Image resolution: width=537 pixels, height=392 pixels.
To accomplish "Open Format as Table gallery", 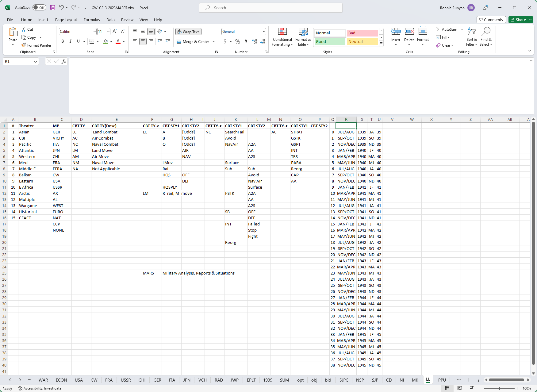I will tap(303, 37).
